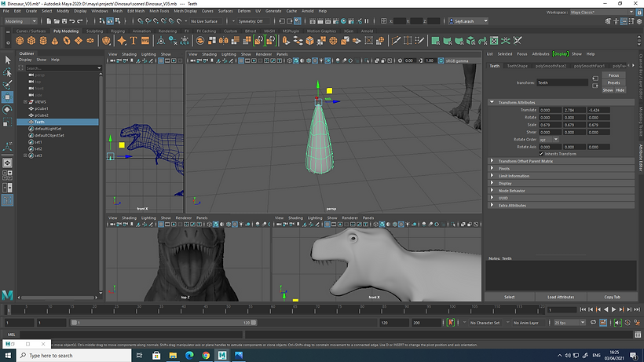Open Microsoft Edge from the taskbar

189,356
